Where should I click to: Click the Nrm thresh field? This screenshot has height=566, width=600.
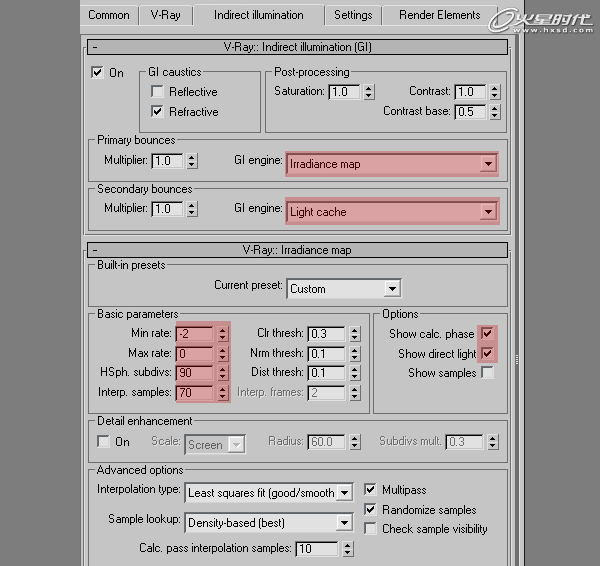326,354
